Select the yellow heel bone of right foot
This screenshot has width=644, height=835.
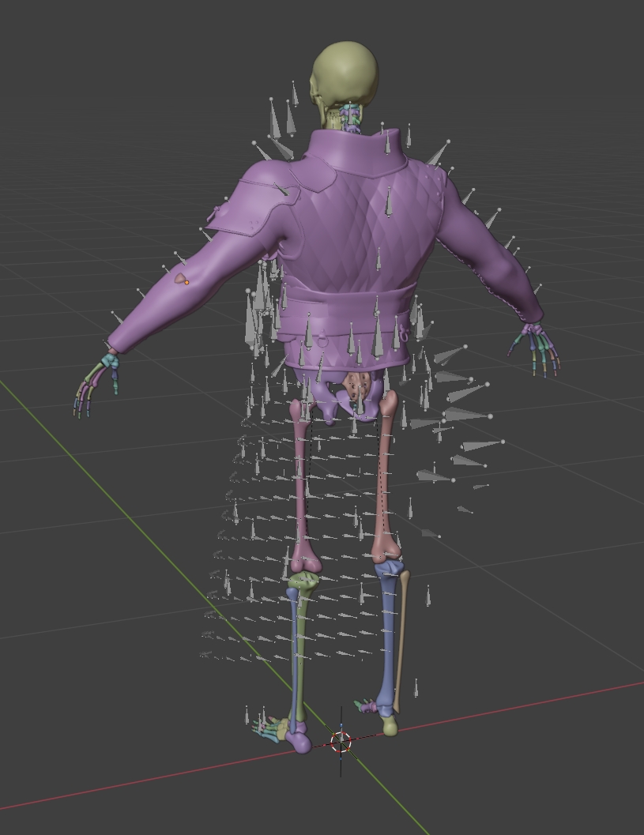(x=390, y=725)
